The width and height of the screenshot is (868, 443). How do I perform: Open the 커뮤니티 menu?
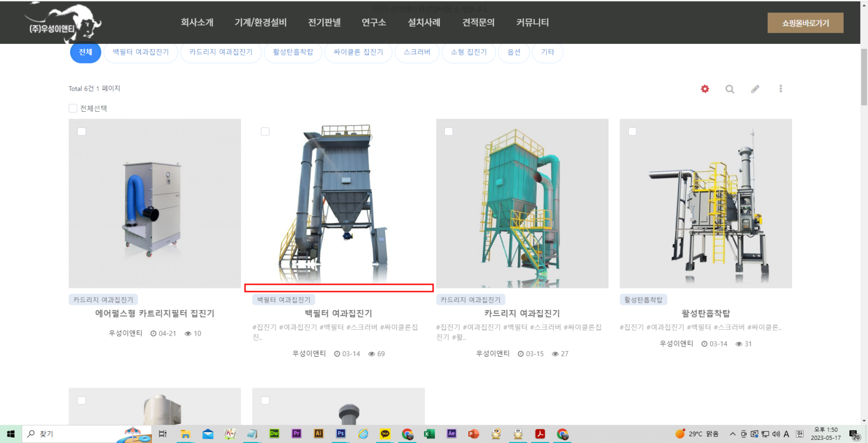[x=533, y=23]
